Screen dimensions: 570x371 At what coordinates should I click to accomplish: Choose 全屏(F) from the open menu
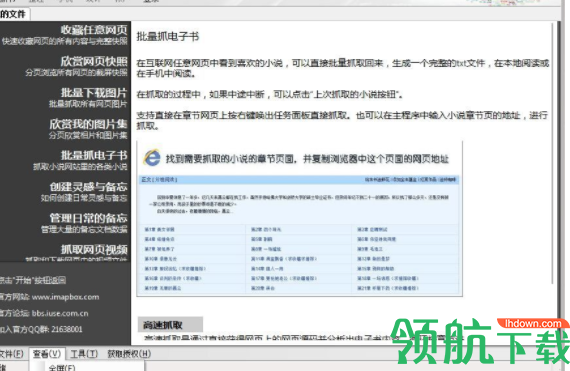click(x=62, y=368)
